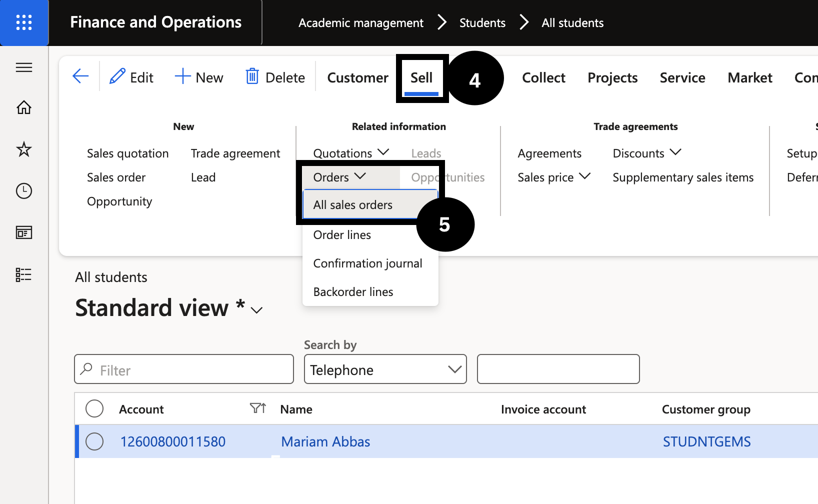Click the Invoice account column header
Screen dimensions: 818x504
coord(543,409)
